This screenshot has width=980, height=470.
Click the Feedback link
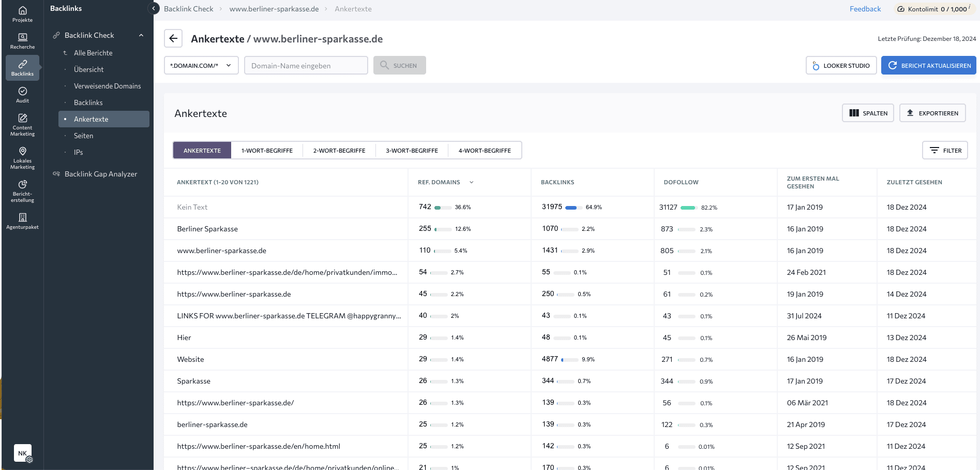(865, 9)
